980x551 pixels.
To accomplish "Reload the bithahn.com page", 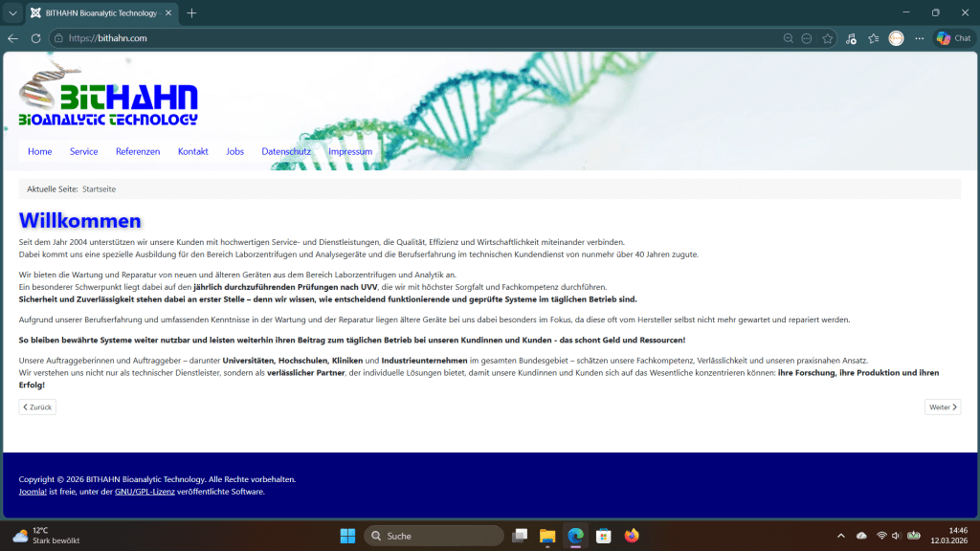I will 35,38.
